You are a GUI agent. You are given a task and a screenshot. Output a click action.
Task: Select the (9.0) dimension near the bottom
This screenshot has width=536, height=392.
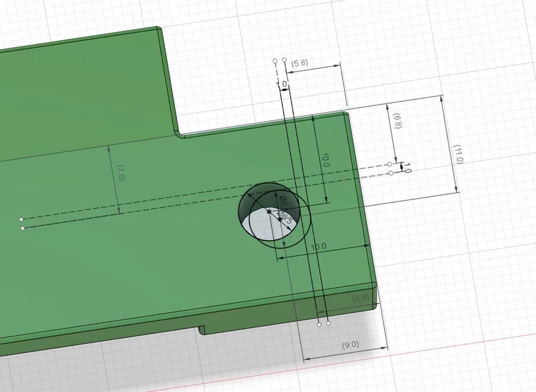click(x=350, y=344)
